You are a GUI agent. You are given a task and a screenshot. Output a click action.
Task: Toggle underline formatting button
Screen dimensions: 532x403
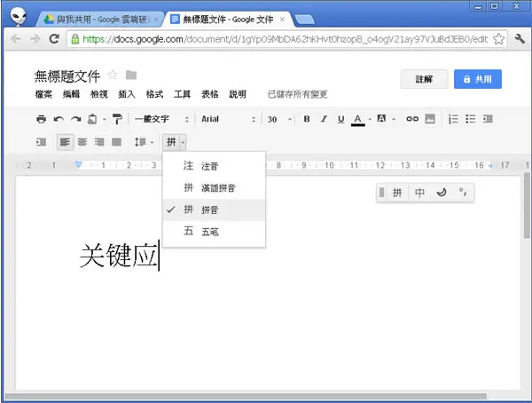[341, 119]
